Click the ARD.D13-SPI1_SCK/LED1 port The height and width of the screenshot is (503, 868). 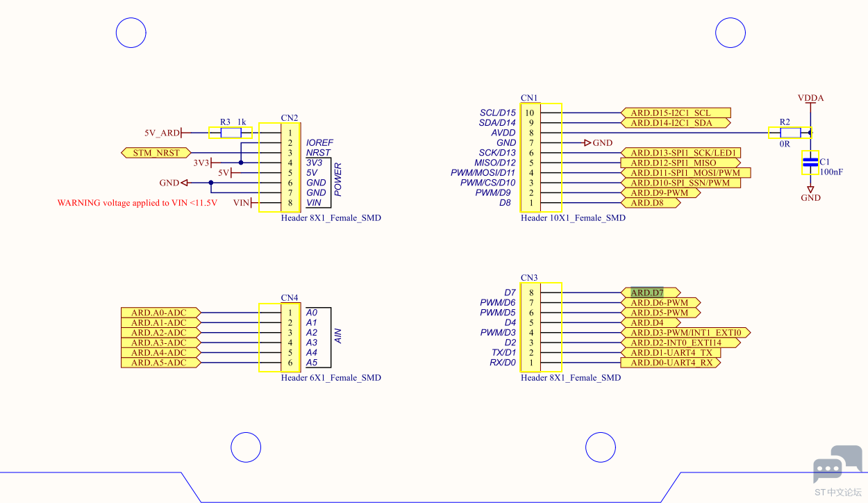(x=682, y=153)
